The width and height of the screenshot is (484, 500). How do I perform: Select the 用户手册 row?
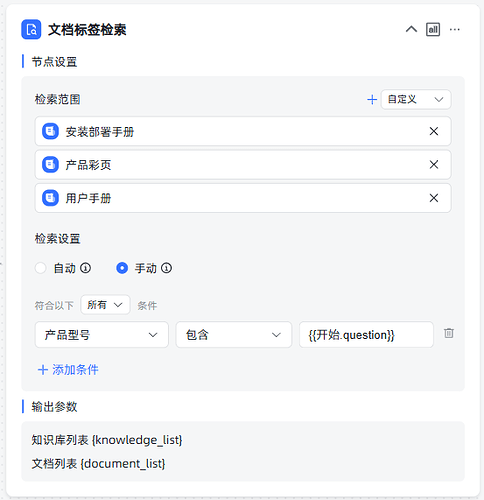coord(243,198)
